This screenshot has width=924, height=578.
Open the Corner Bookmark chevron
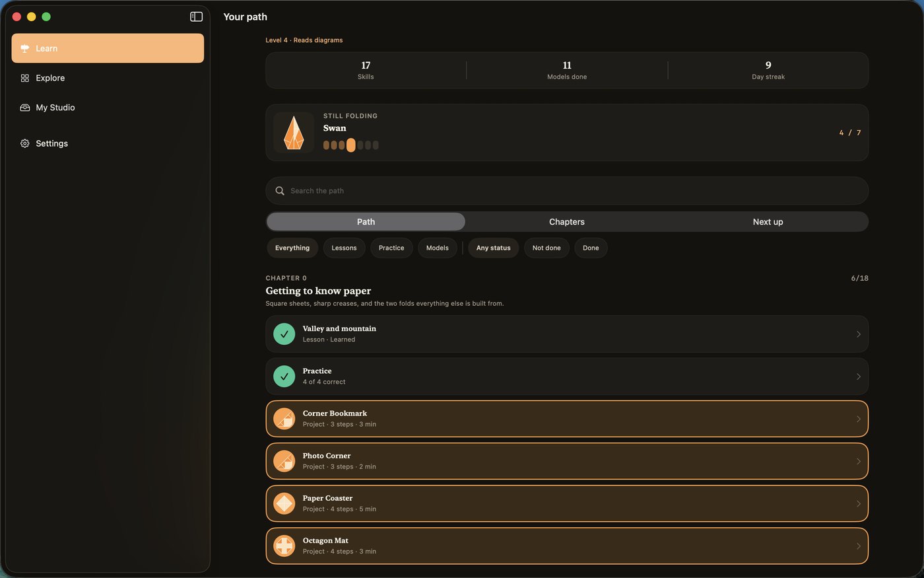coord(858,419)
